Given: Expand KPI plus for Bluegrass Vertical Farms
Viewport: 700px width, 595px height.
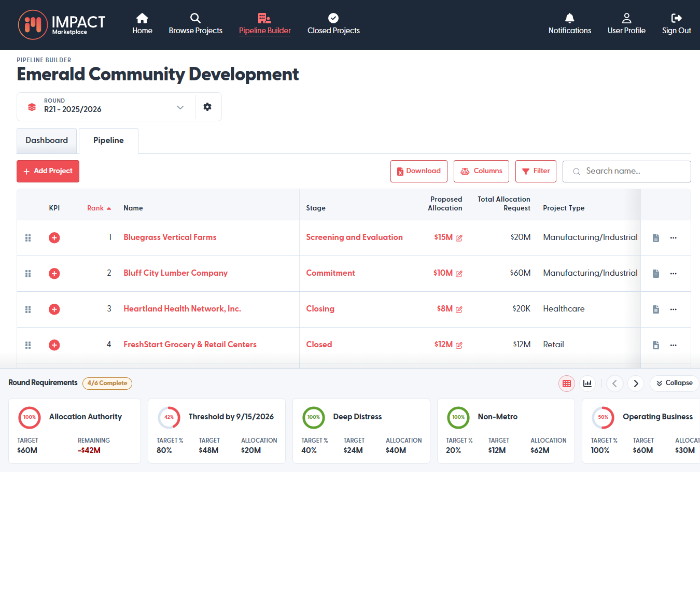Looking at the screenshot, I should click(54, 238).
